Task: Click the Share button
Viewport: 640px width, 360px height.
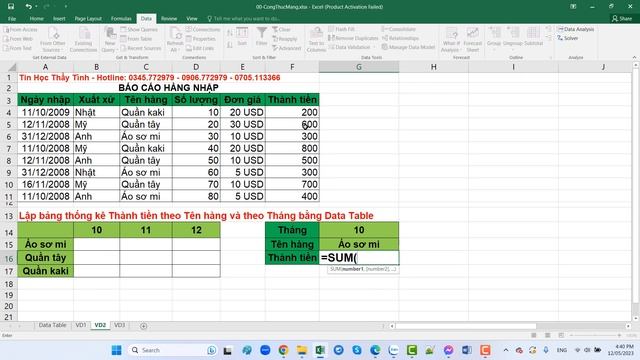Action: click(x=622, y=18)
